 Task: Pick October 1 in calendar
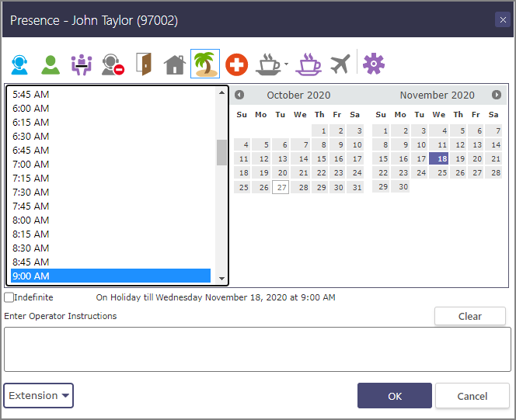tap(319, 130)
